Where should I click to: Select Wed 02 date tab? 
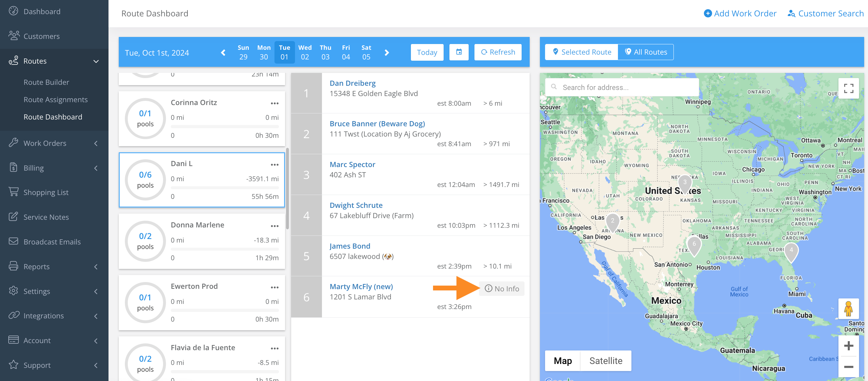pyautogui.click(x=305, y=52)
